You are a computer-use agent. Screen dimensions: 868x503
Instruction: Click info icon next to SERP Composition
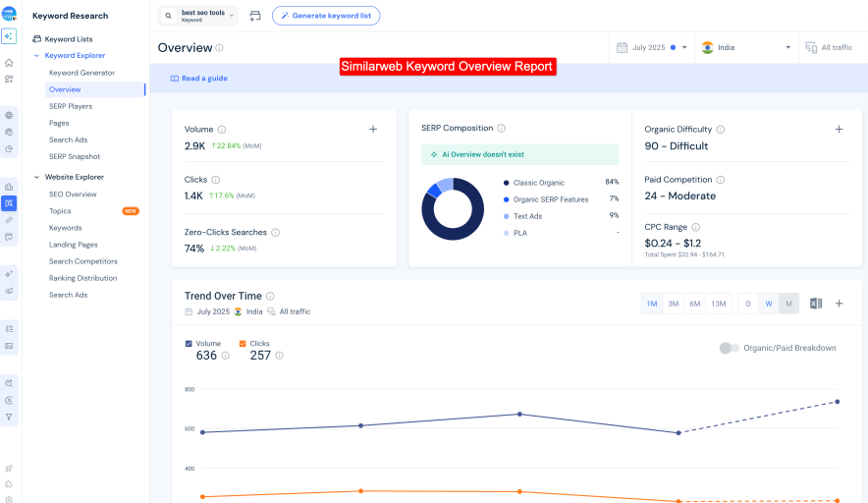coord(501,128)
